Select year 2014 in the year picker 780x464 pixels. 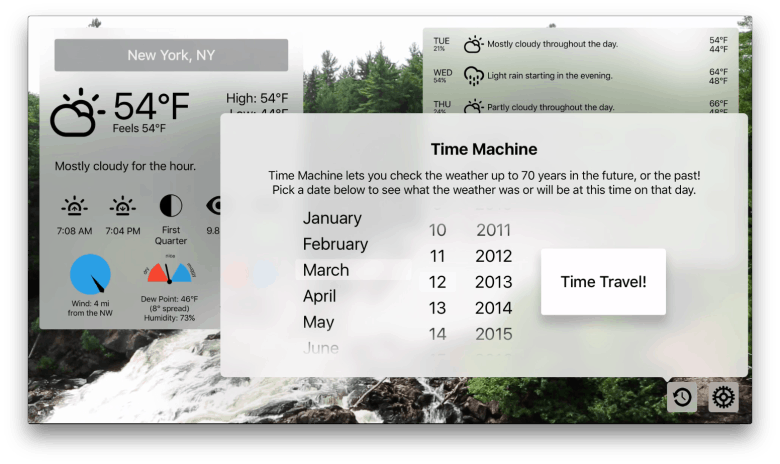[x=493, y=308]
